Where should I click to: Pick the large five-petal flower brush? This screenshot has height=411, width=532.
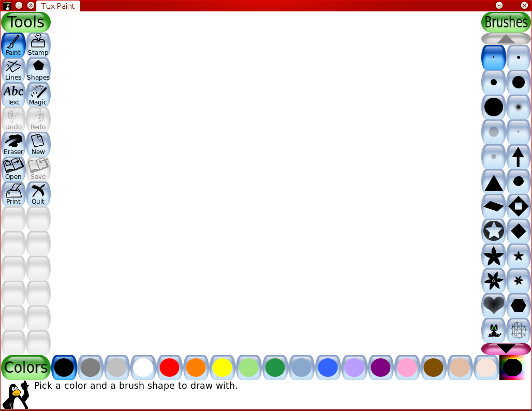coord(494,256)
